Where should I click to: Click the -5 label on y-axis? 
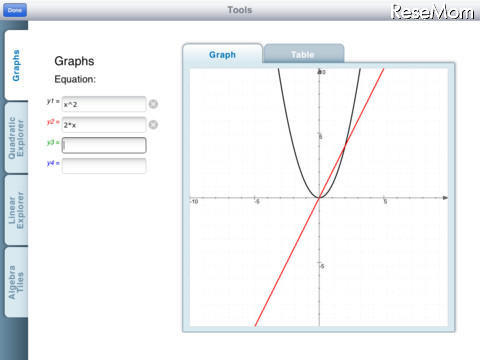coord(322,266)
